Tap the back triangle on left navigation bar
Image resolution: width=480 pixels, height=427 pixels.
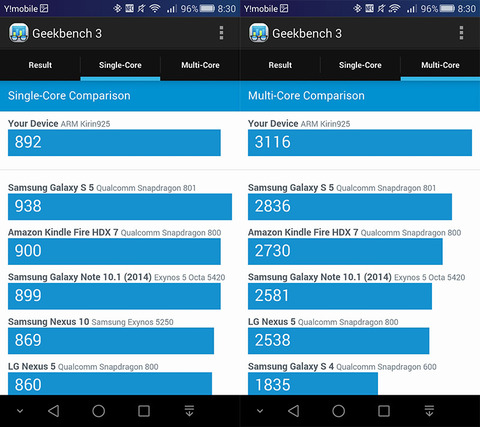tap(54, 411)
